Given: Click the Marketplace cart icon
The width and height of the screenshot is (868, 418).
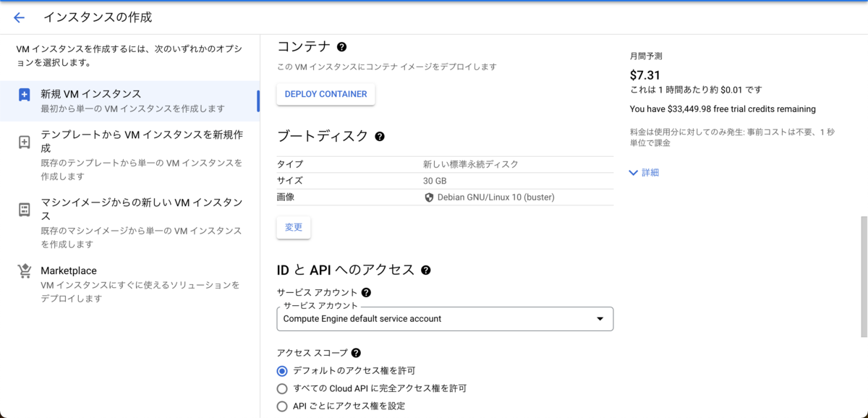Looking at the screenshot, I should click(x=25, y=271).
